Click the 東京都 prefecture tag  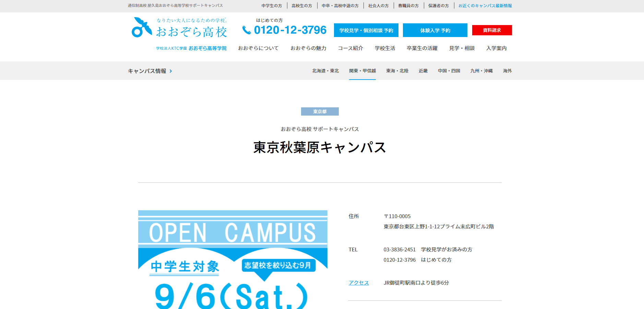[x=320, y=111]
